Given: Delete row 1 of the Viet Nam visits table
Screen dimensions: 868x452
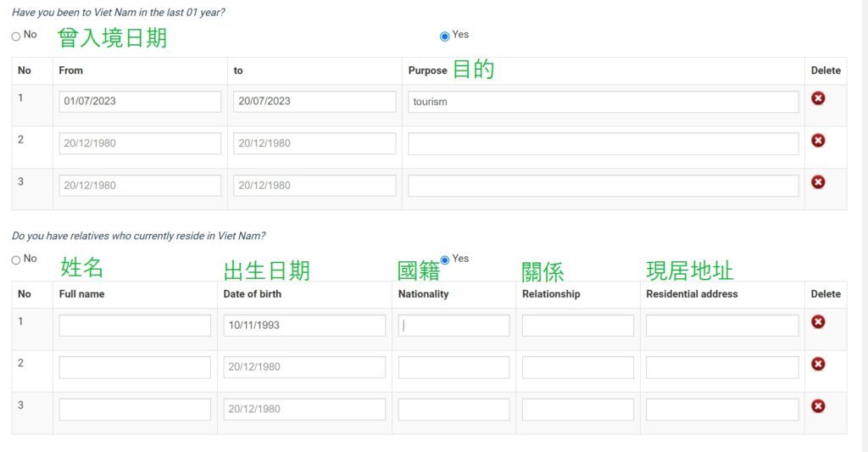Looking at the screenshot, I should point(818,98).
